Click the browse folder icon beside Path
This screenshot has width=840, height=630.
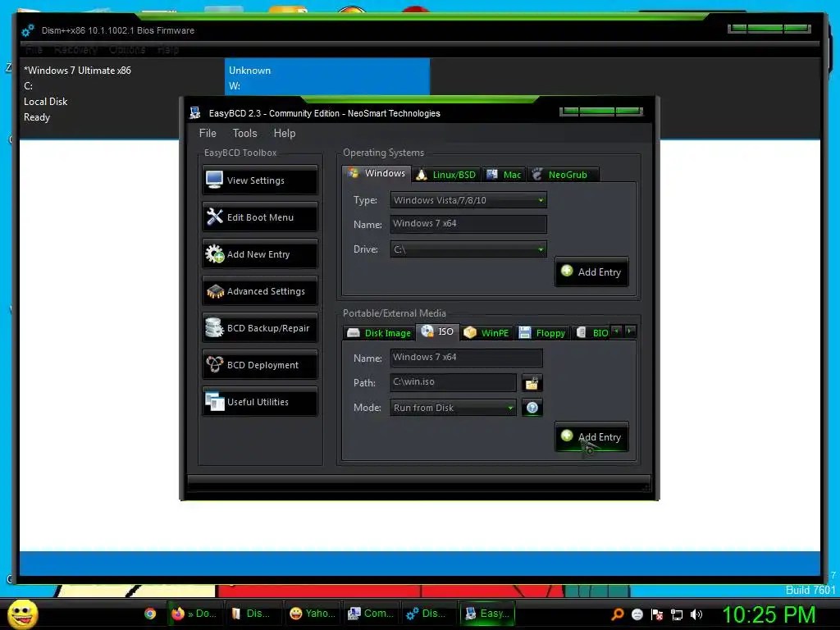(x=532, y=383)
